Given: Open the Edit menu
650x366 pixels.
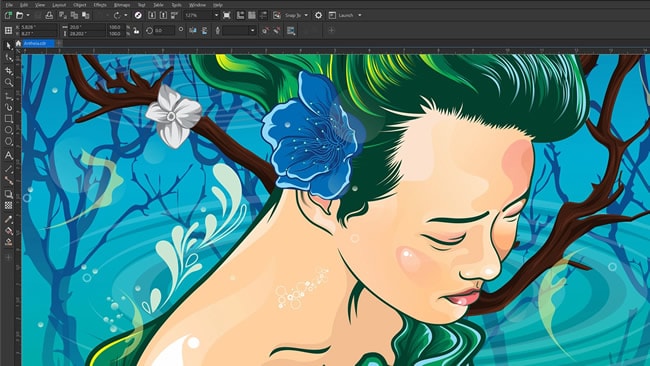Looking at the screenshot, I should tap(24, 5).
